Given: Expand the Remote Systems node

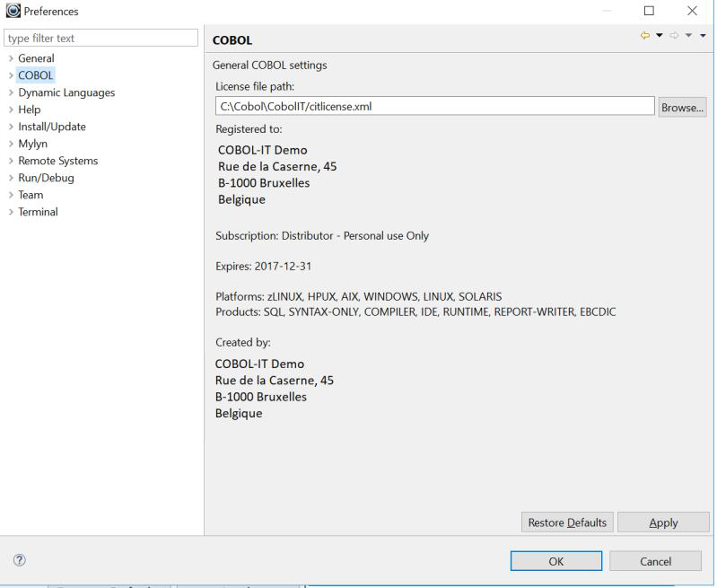Looking at the screenshot, I should coord(11,161).
